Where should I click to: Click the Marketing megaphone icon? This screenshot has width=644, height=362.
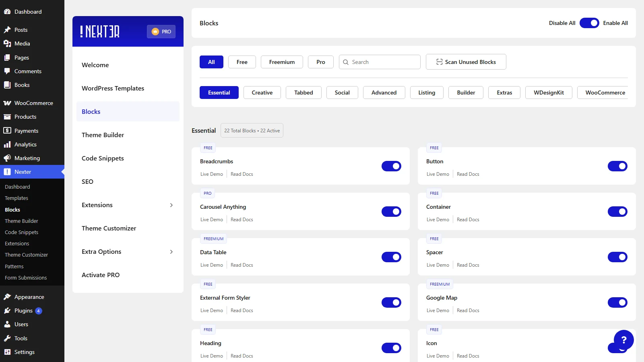click(7, 158)
